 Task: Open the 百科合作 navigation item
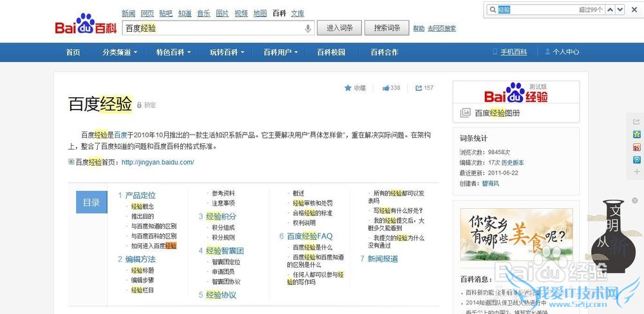[384, 52]
